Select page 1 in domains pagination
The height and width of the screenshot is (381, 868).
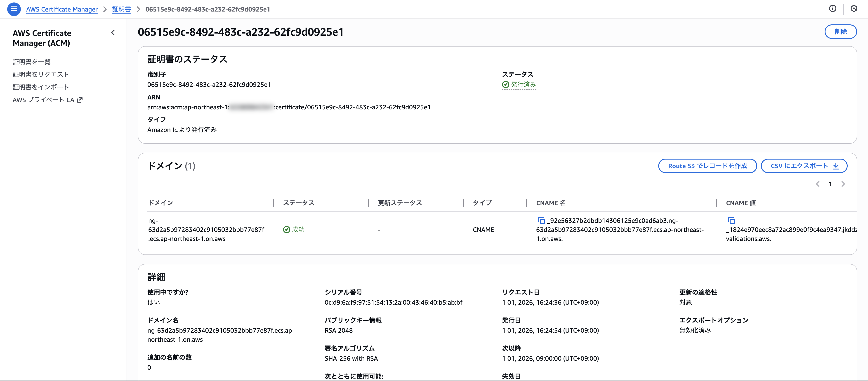(830, 184)
